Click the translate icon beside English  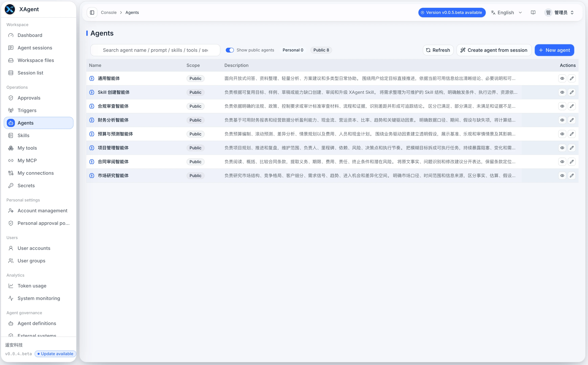493,13
